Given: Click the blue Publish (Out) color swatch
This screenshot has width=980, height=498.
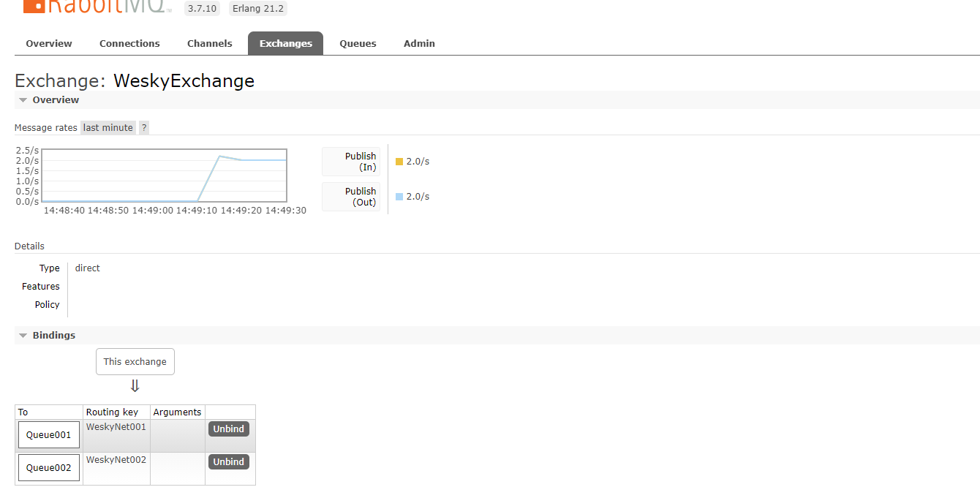Looking at the screenshot, I should coord(399,197).
